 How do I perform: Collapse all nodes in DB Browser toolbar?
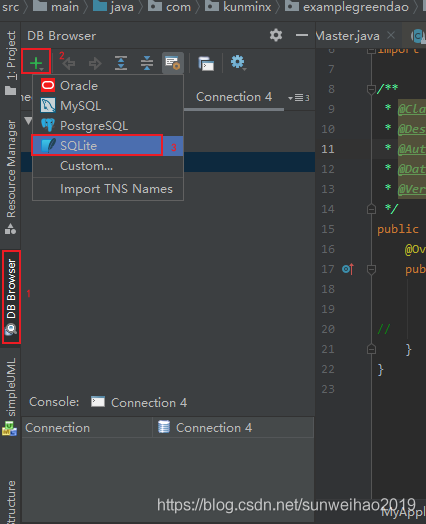pyautogui.click(x=147, y=63)
